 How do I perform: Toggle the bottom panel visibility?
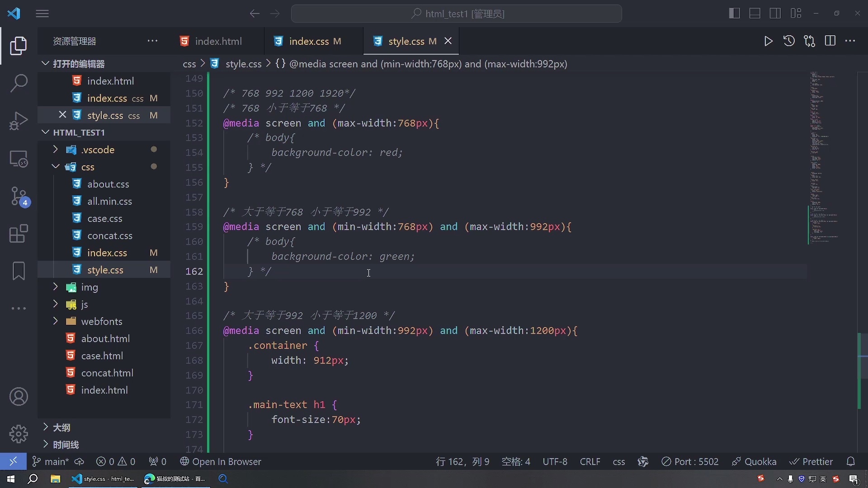point(754,13)
